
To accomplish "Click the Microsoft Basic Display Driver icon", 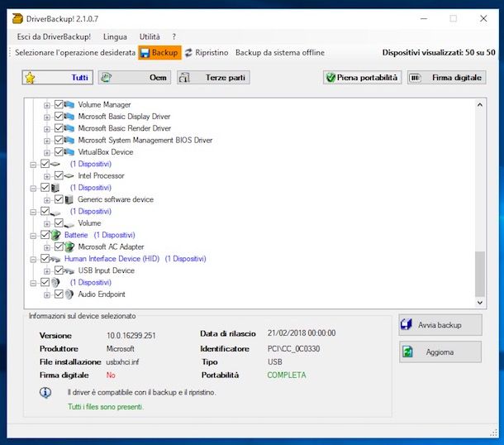I will [69, 116].
